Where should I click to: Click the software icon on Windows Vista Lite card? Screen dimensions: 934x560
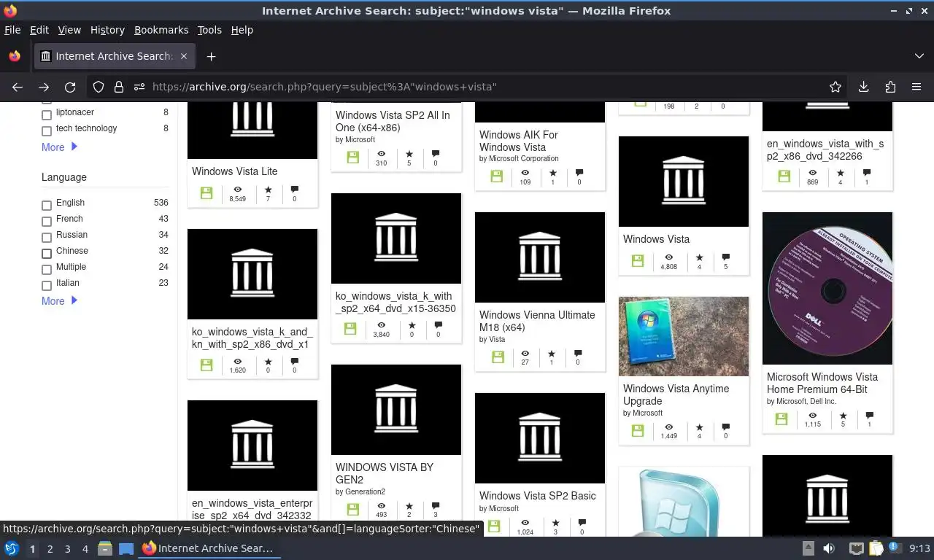(x=207, y=193)
